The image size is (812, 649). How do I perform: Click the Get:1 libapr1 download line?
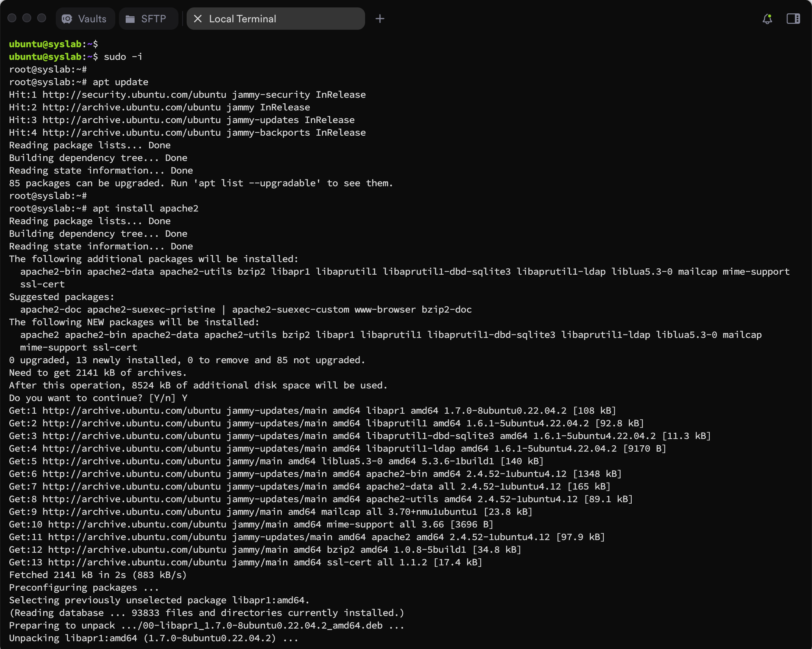[x=313, y=411]
